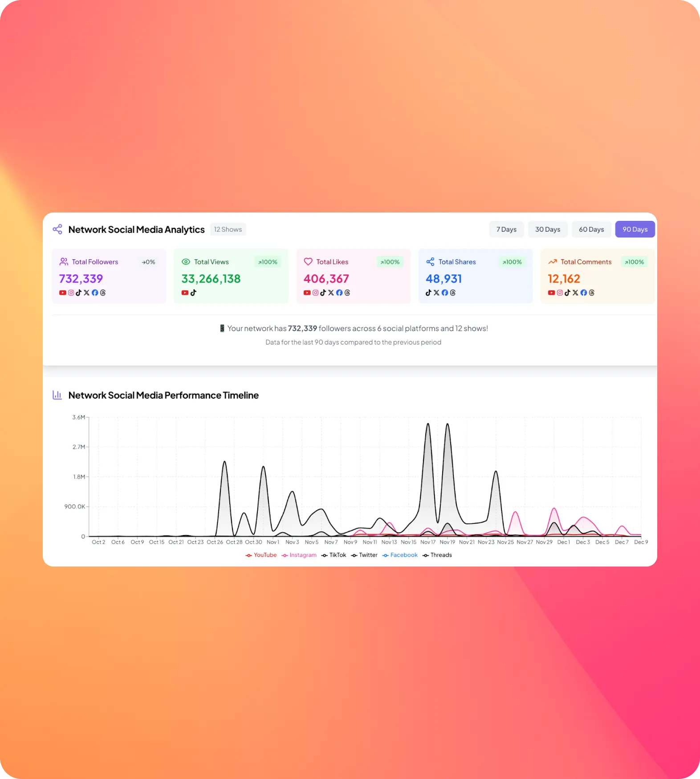Click Threads icon under Total Comments
Viewport: 700px width, 779px height.
pyautogui.click(x=592, y=293)
